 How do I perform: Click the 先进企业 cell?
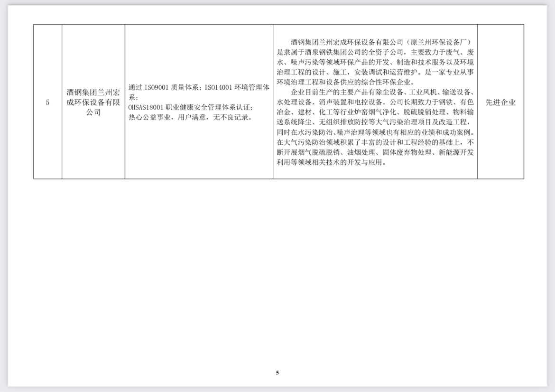500,103
